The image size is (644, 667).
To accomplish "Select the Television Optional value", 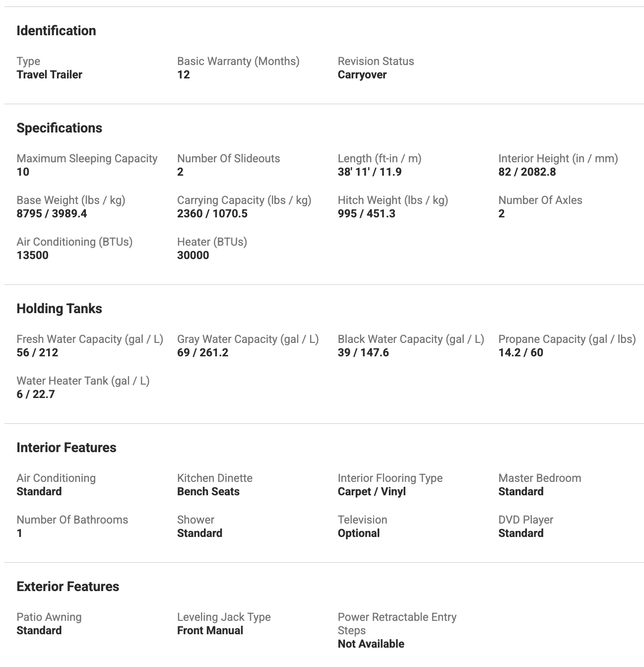I will 358,534.
